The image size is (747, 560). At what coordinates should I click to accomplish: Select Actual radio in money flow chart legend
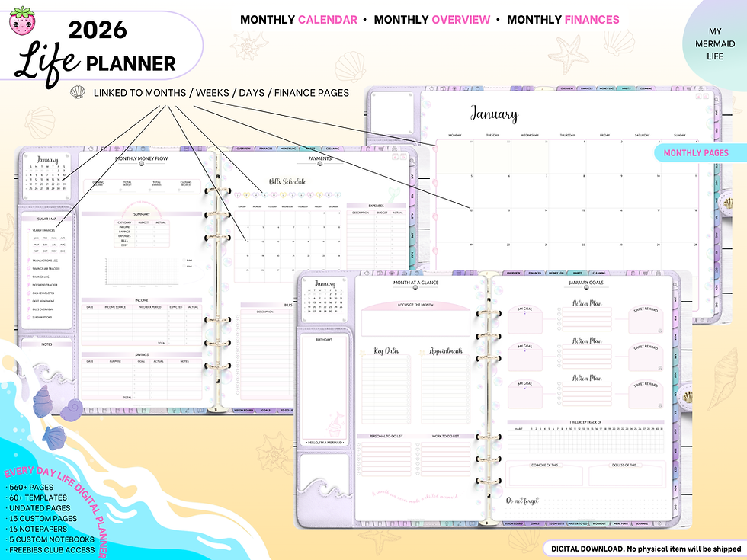point(184,266)
